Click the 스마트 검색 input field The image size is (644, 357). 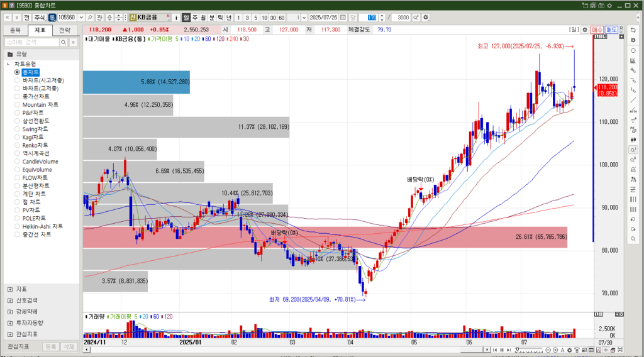pos(32,42)
